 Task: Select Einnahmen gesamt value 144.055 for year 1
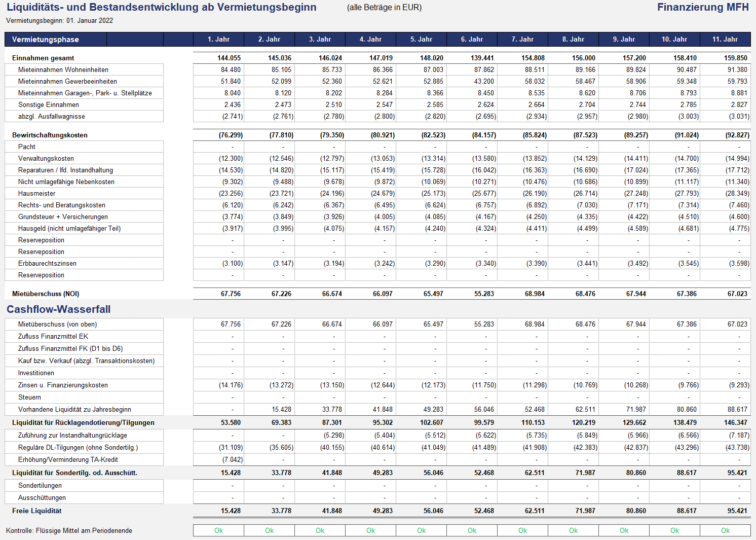229,58
